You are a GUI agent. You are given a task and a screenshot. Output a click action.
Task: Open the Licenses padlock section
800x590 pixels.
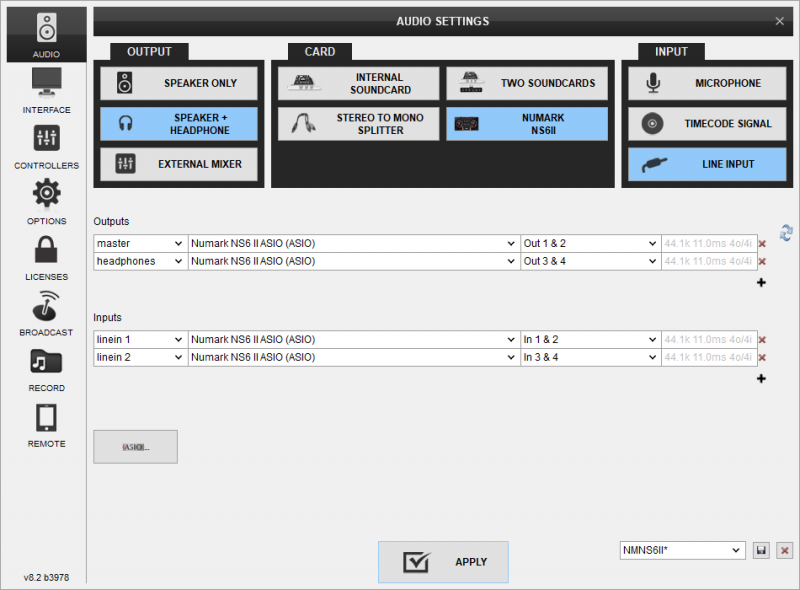pyautogui.click(x=46, y=257)
